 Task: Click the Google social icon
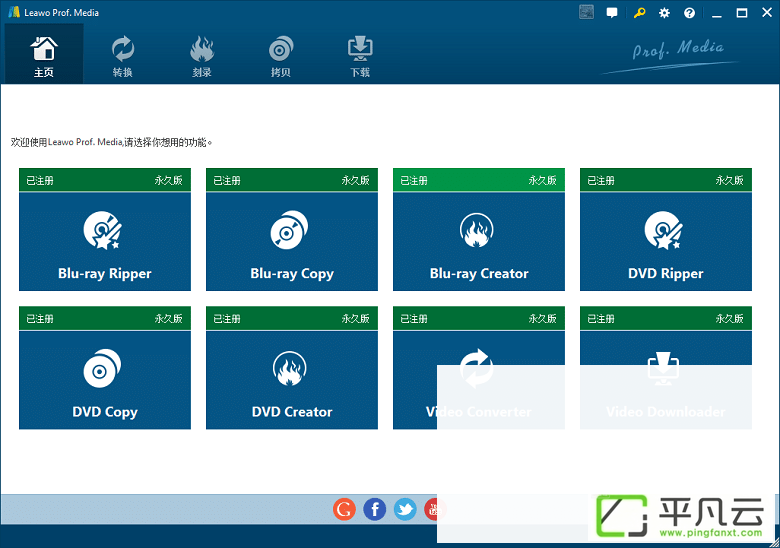pos(344,509)
